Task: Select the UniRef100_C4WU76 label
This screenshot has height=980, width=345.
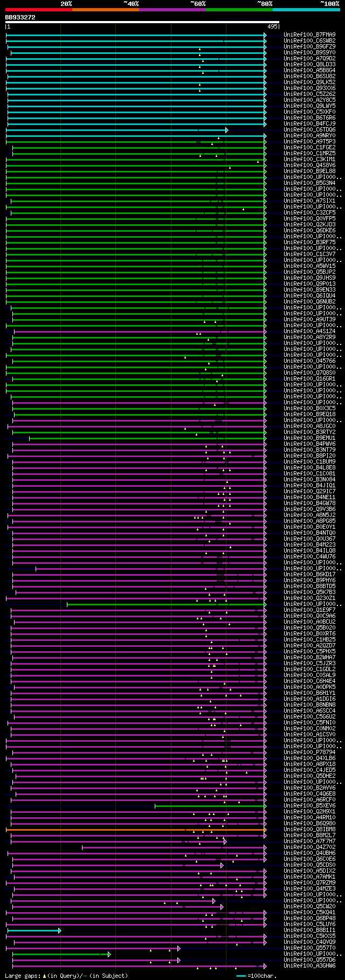Action: pyautogui.click(x=309, y=556)
